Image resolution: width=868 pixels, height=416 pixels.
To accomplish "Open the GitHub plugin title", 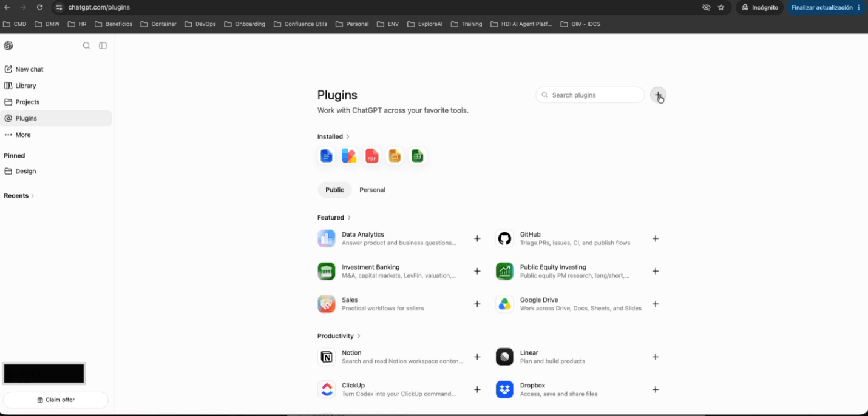I will [x=531, y=234].
